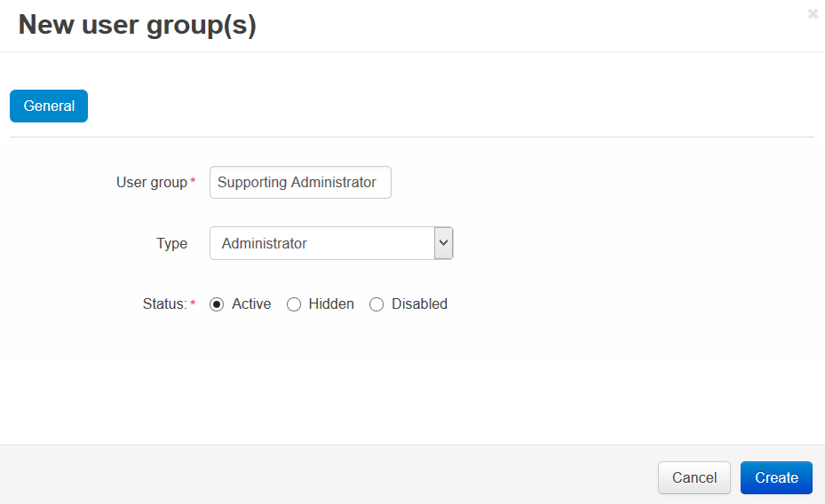Click the 'New user group(s)' dialog title
This screenshot has width=825, height=504.
tap(138, 25)
